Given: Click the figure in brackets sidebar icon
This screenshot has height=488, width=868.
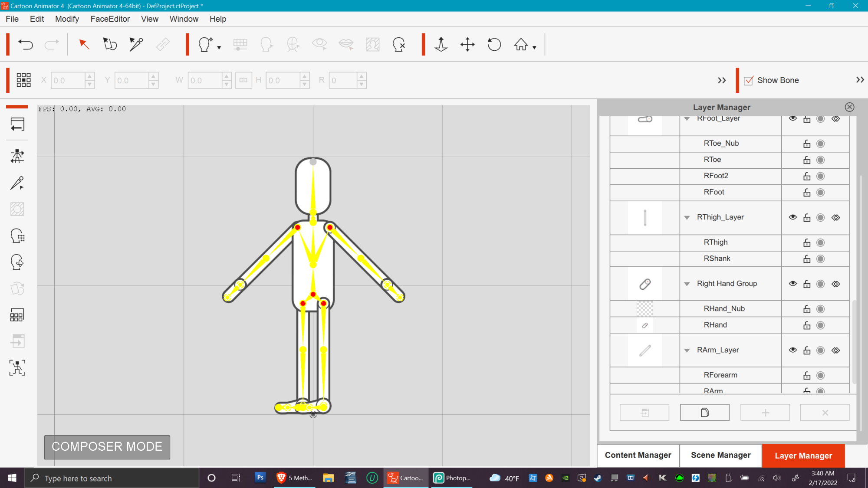Looking at the screenshot, I should (17, 367).
